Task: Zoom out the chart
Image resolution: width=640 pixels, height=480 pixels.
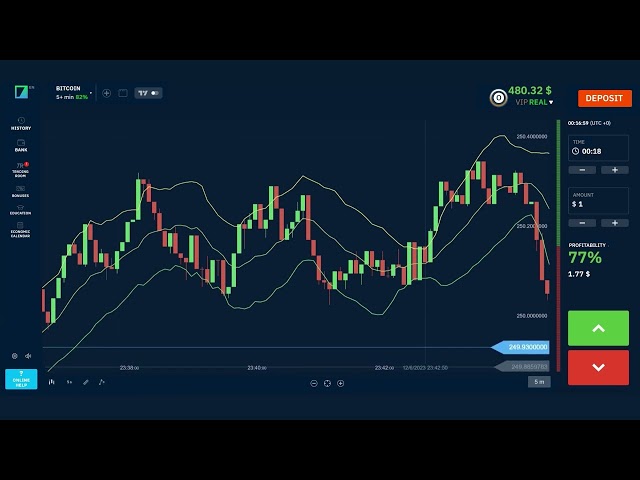Action: coord(314,383)
